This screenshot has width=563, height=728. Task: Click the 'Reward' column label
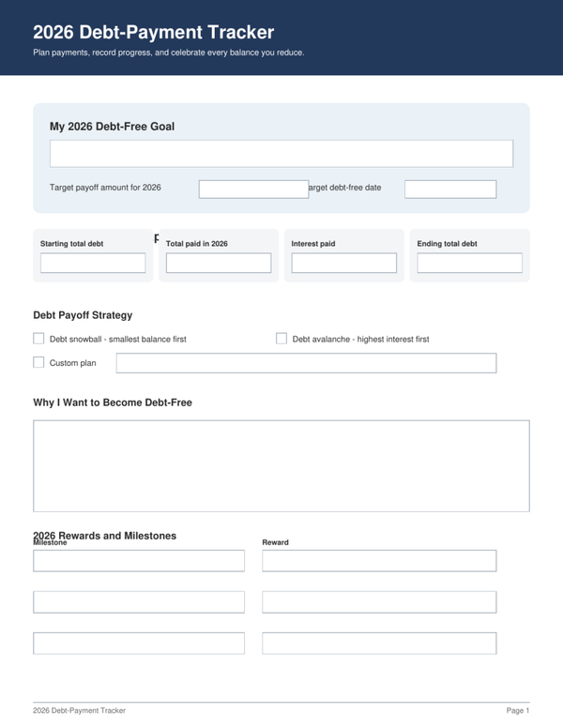276,542
